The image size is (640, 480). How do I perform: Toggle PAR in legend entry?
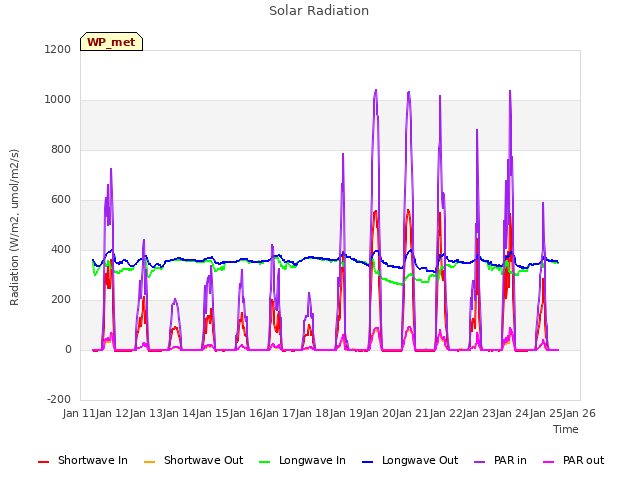(x=500, y=460)
